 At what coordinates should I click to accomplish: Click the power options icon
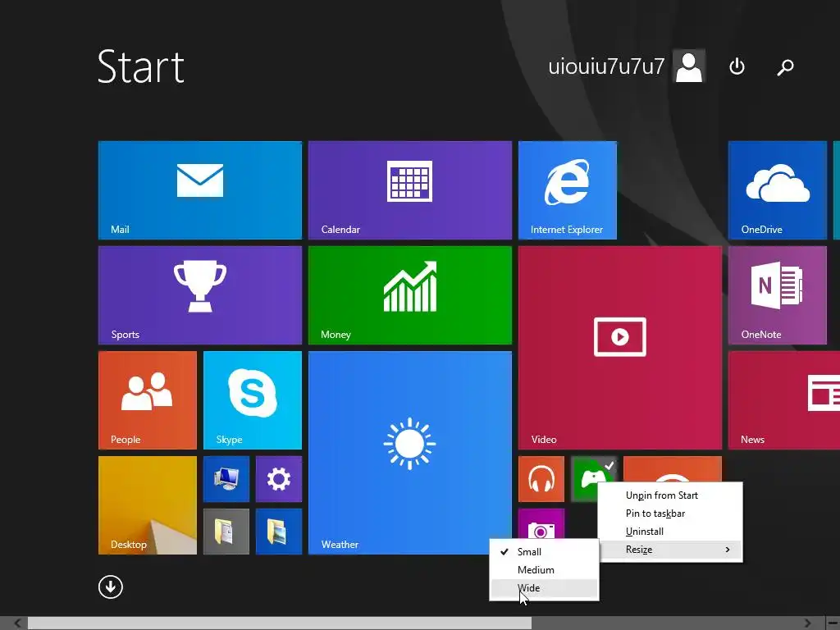pyautogui.click(x=737, y=66)
